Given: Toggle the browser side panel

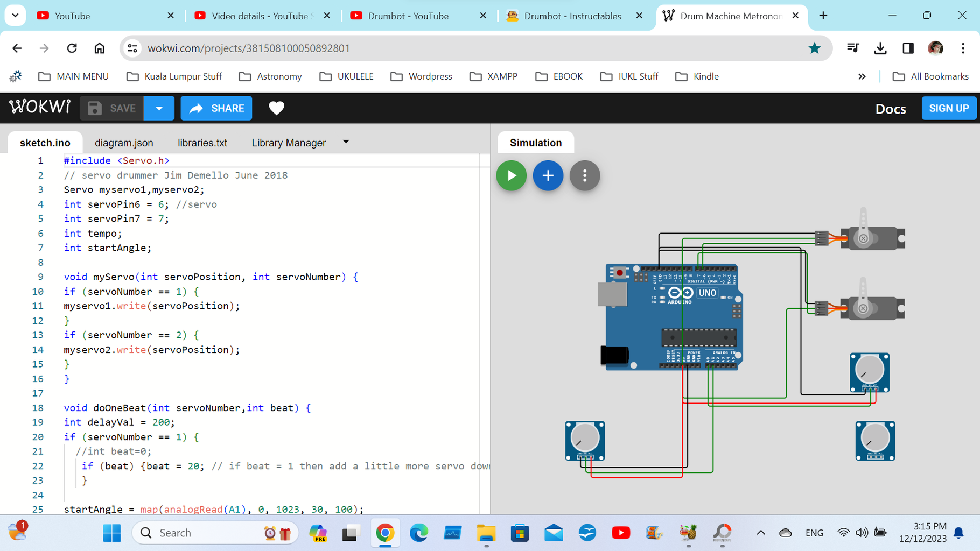Looking at the screenshot, I should (908, 48).
